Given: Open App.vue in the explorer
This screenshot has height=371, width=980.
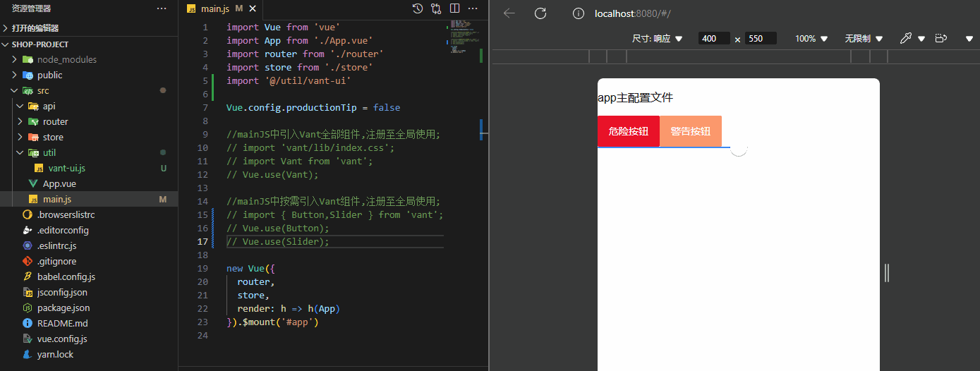Looking at the screenshot, I should (89, 183).
